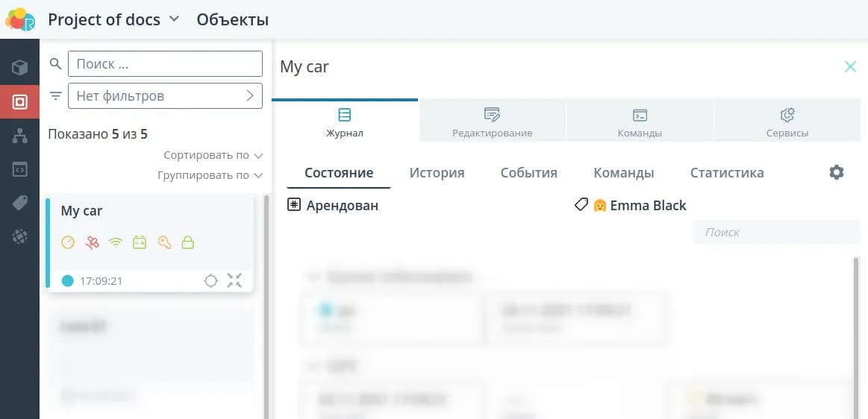
Task: Click the green lock icon on My car
Action: 188,242
